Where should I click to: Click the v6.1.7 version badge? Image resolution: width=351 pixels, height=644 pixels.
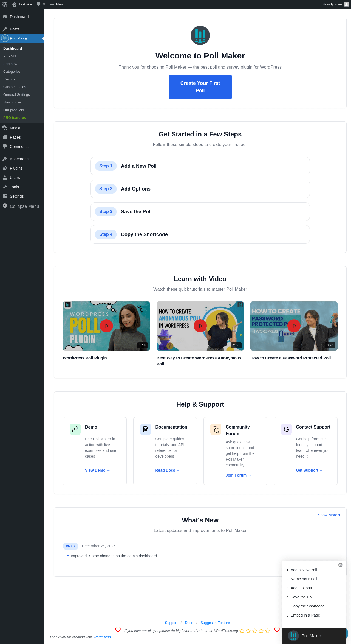[70, 546]
